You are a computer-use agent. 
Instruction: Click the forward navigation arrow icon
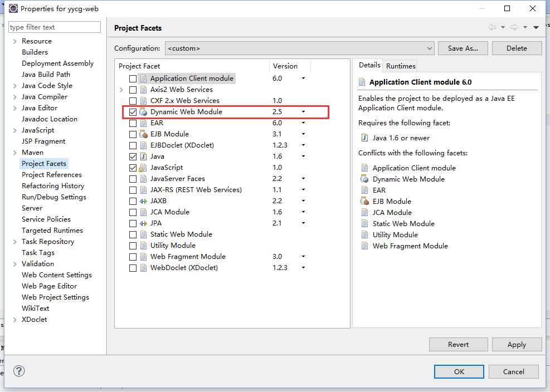(x=514, y=27)
